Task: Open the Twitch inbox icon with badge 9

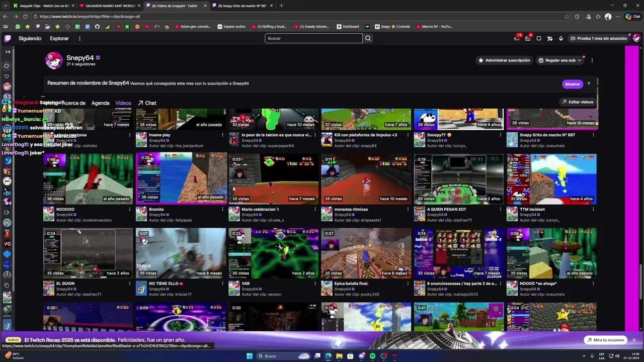Action: click(x=528, y=38)
